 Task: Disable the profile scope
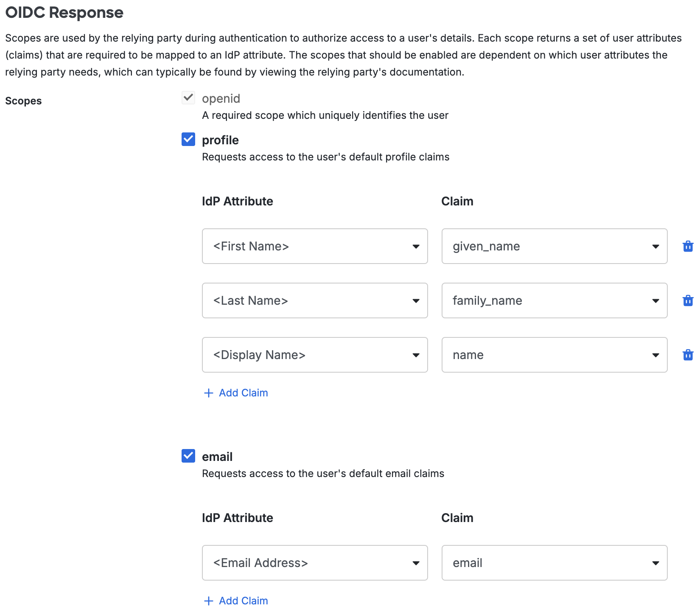coord(188,140)
